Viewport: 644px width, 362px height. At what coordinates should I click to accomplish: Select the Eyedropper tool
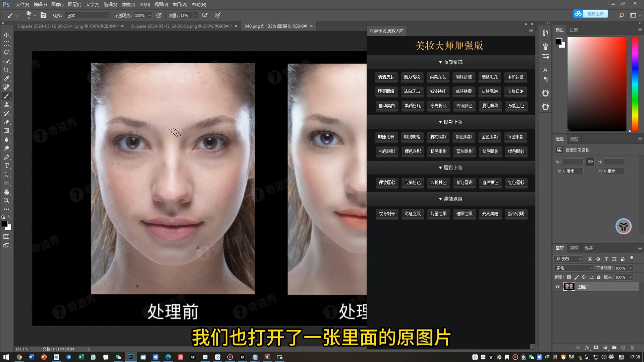tap(6, 78)
